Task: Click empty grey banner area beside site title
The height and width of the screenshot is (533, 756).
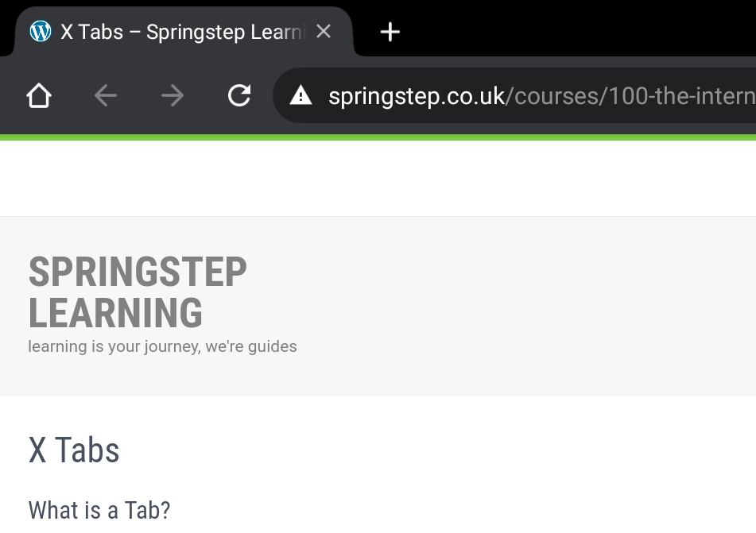Action: (x=517, y=306)
